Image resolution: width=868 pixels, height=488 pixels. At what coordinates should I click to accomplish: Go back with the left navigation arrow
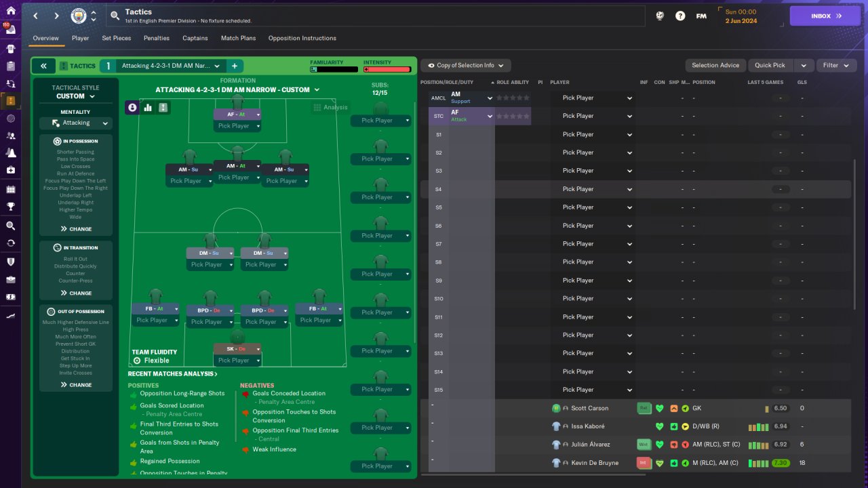(x=36, y=16)
